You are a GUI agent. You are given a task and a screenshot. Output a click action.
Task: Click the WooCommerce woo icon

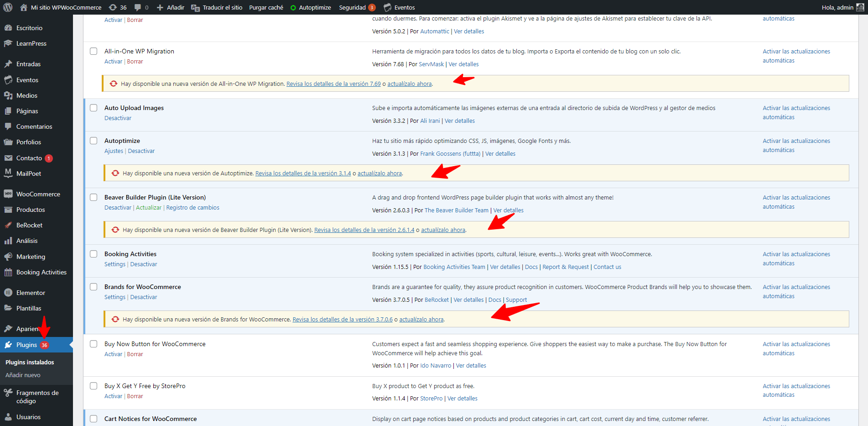[8, 194]
